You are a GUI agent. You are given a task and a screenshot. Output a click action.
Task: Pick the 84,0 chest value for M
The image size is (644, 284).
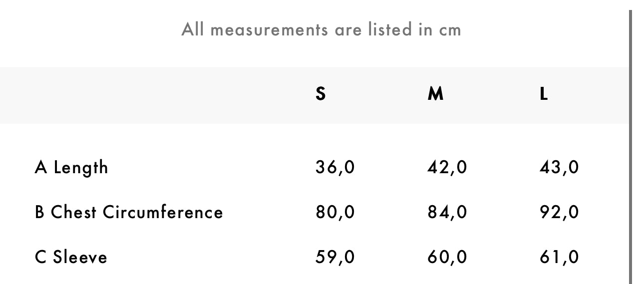click(447, 213)
